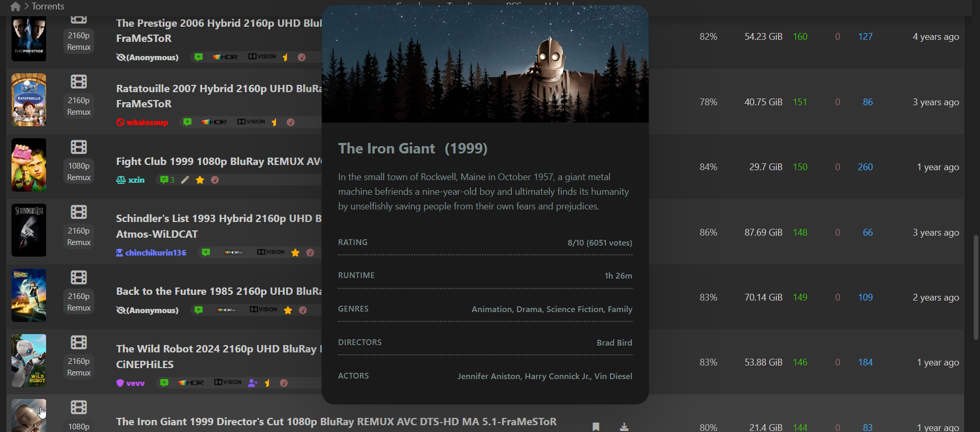Click the HDR badge on The Wild Robot
The image size is (980, 432).
(x=191, y=383)
